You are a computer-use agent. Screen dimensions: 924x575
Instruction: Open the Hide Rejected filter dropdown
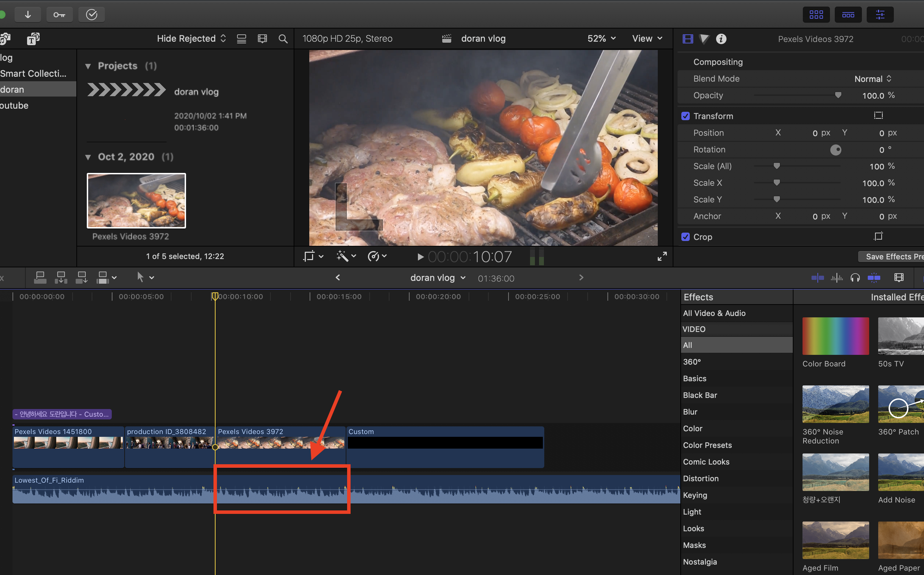[x=191, y=39]
